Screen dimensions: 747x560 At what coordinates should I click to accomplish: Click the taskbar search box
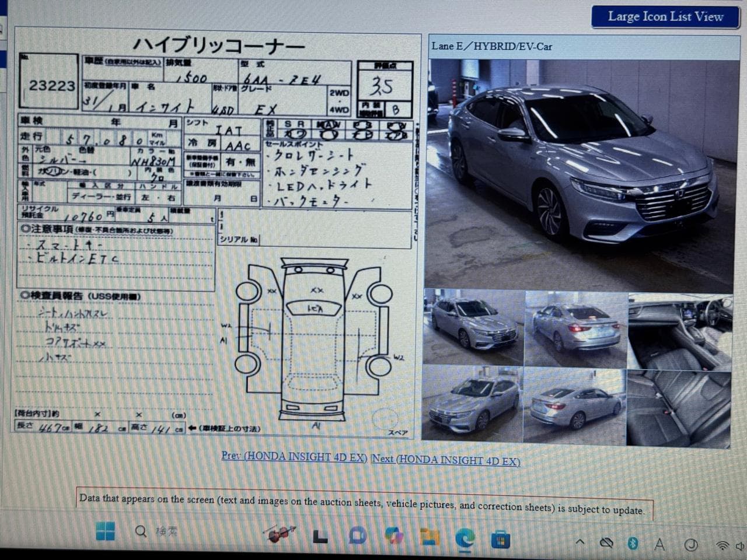click(156, 531)
